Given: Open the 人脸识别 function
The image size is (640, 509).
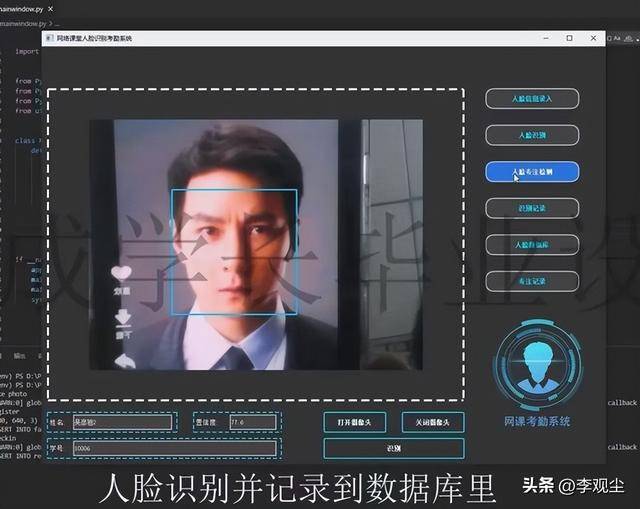Looking at the screenshot, I should click(532, 134).
